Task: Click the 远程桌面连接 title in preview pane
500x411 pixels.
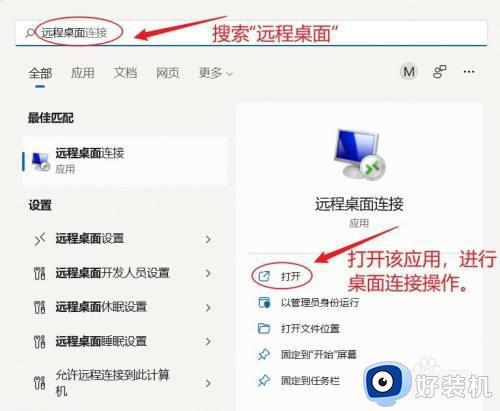Action: coord(359,204)
